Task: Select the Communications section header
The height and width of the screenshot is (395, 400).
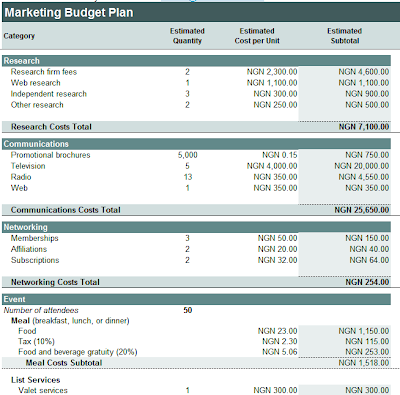Action: tap(196, 144)
